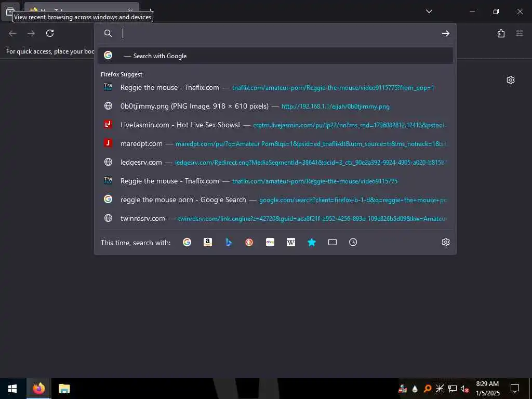Screen dimensions: 532x399
Task: Open the LiveJasmin.com suggestion row
Action: click(x=275, y=125)
